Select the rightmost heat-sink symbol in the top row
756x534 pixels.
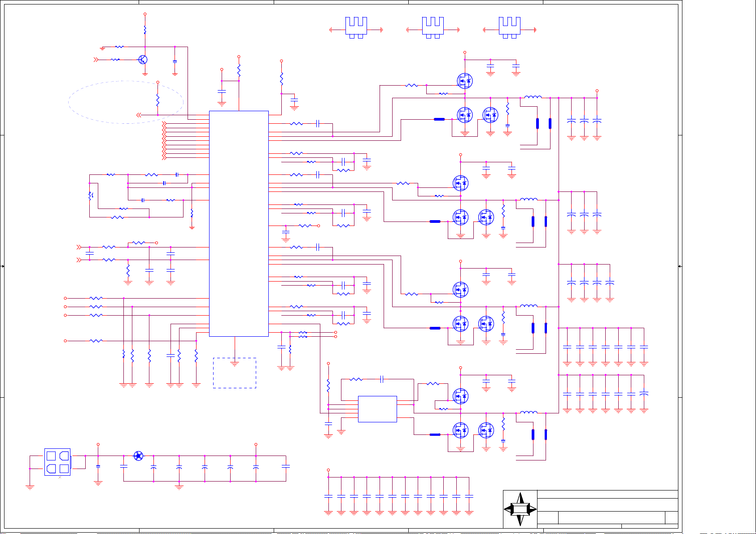click(x=509, y=27)
